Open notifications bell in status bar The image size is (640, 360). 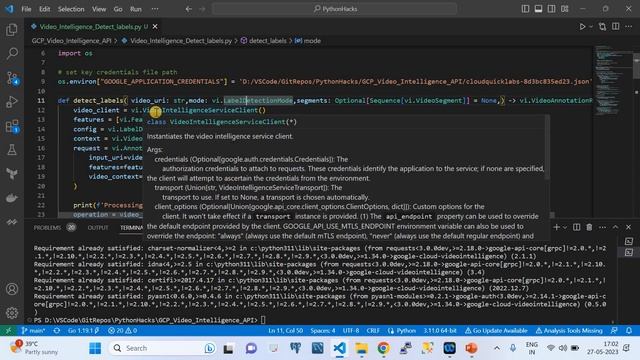click(x=629, y=331)
